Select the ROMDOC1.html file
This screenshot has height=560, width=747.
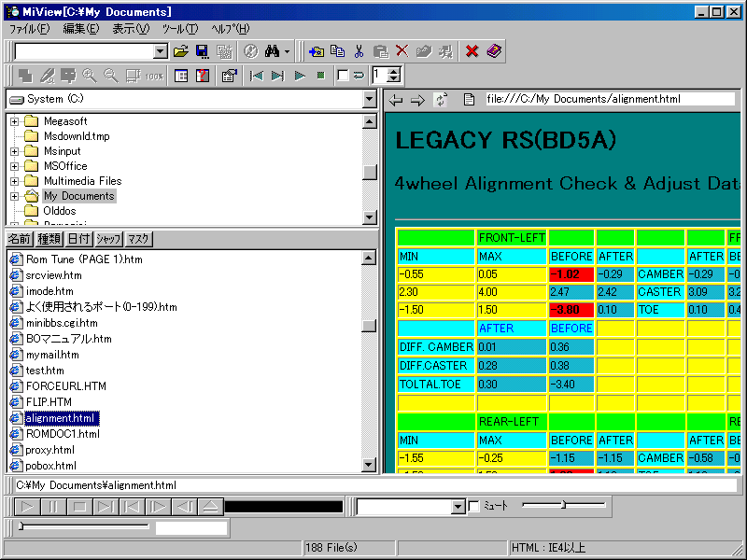pyautogui.click(x=63, y=434)
